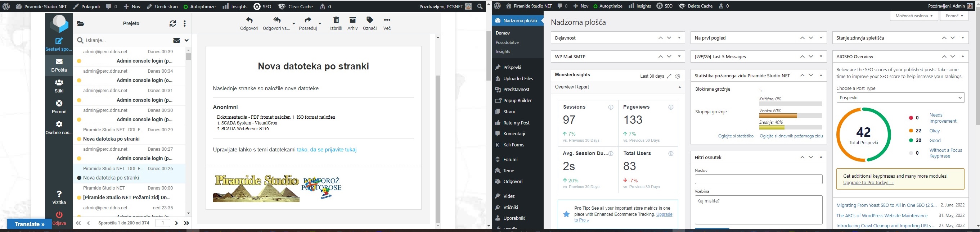Viewport: 980px width, 232px height.
Task: Click Oglejte si statistiko link
Action: [x=736, y=136]
